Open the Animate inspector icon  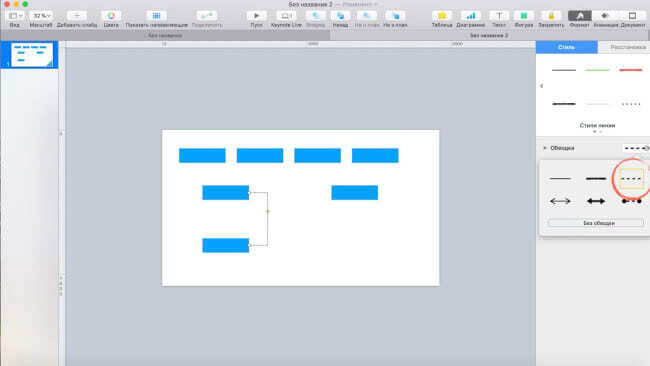pos(605,16)
